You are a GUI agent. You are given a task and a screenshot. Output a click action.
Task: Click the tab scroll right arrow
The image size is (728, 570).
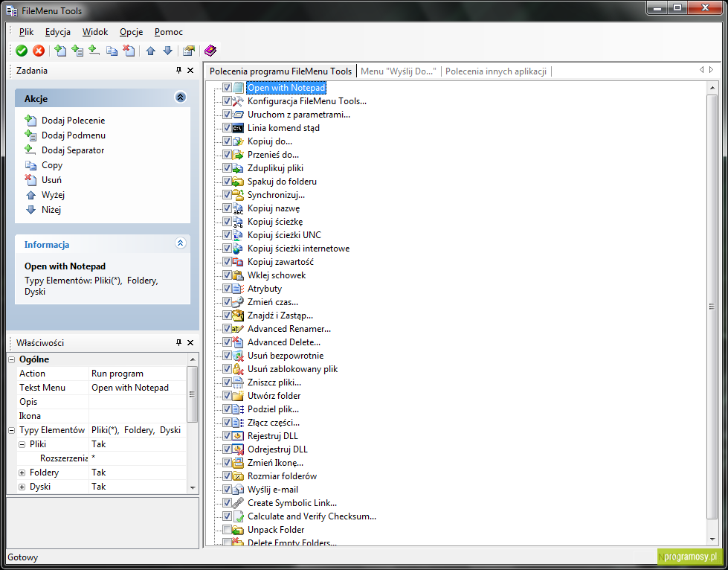coord(712,70)
